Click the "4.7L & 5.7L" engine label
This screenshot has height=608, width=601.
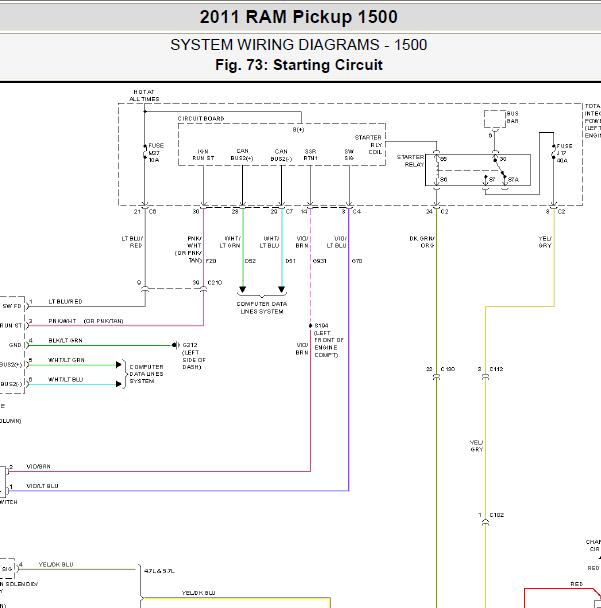[x=159, y=571]
